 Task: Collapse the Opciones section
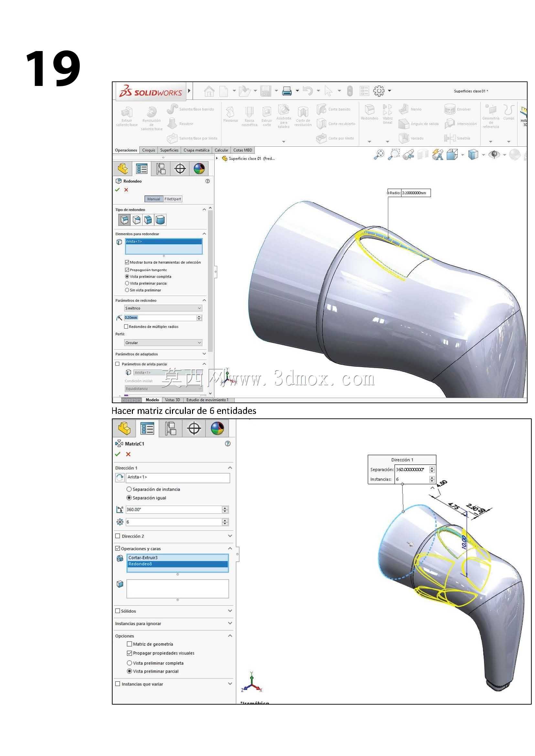[230, 635]
